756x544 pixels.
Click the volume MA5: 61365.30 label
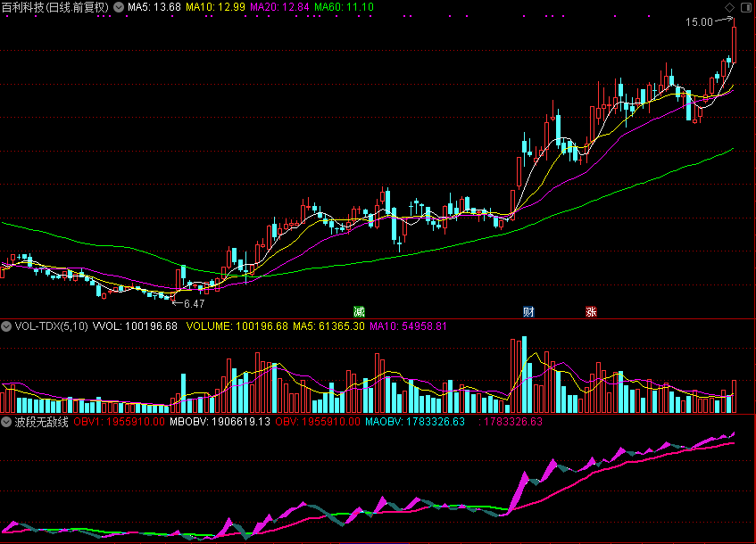[328, 326]
